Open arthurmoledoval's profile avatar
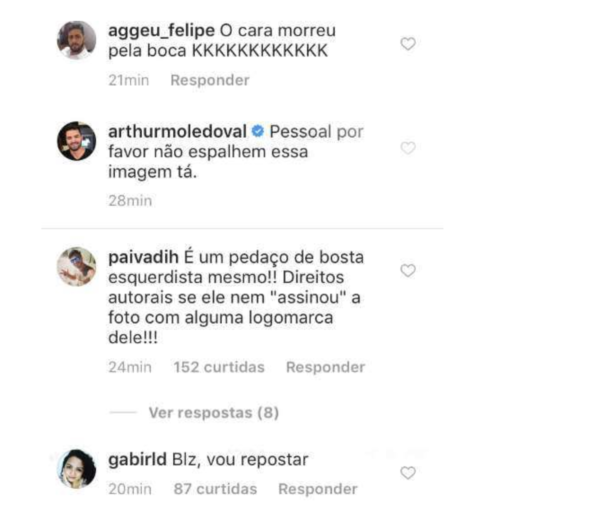Viewport: 600px width, 508px height. (x=77, y=141)
